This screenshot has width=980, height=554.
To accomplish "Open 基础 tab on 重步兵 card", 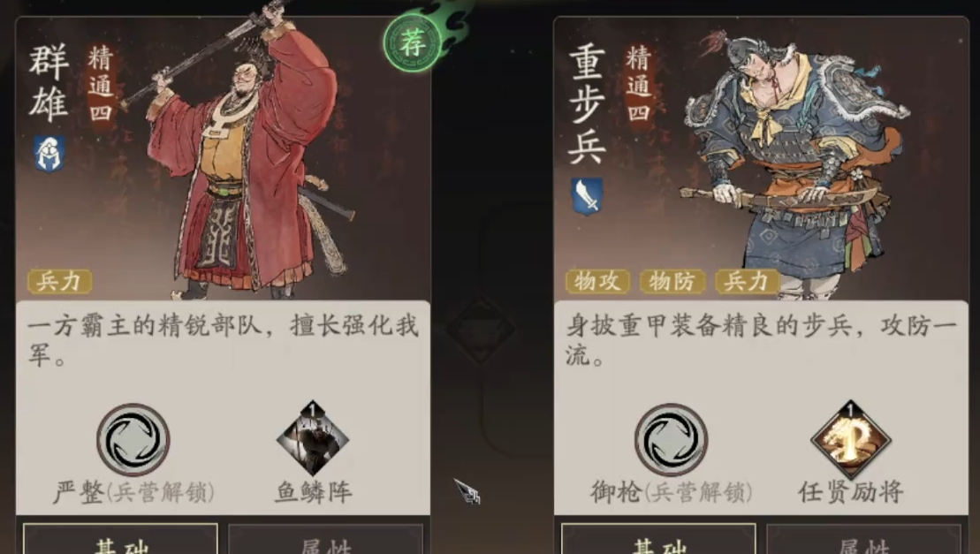I will (658, 540).
